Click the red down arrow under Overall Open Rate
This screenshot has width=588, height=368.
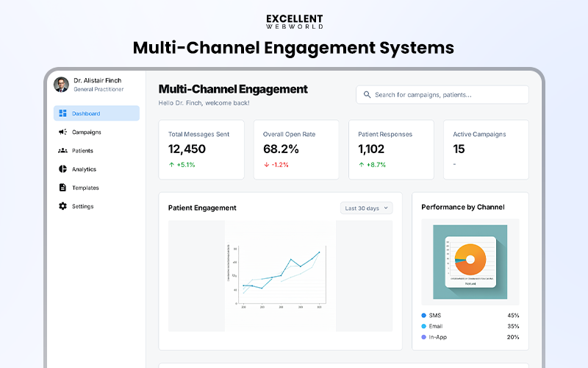(x=267, y=164)
